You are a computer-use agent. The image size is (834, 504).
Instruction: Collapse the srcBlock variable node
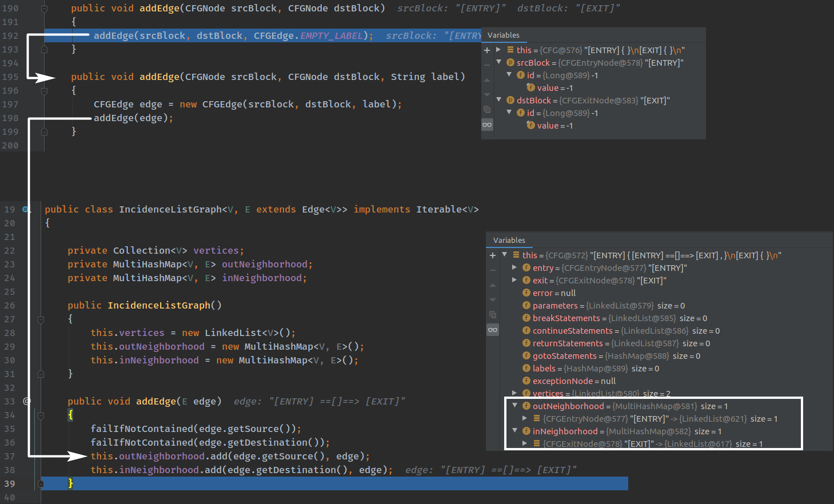(x=498, y=62)
